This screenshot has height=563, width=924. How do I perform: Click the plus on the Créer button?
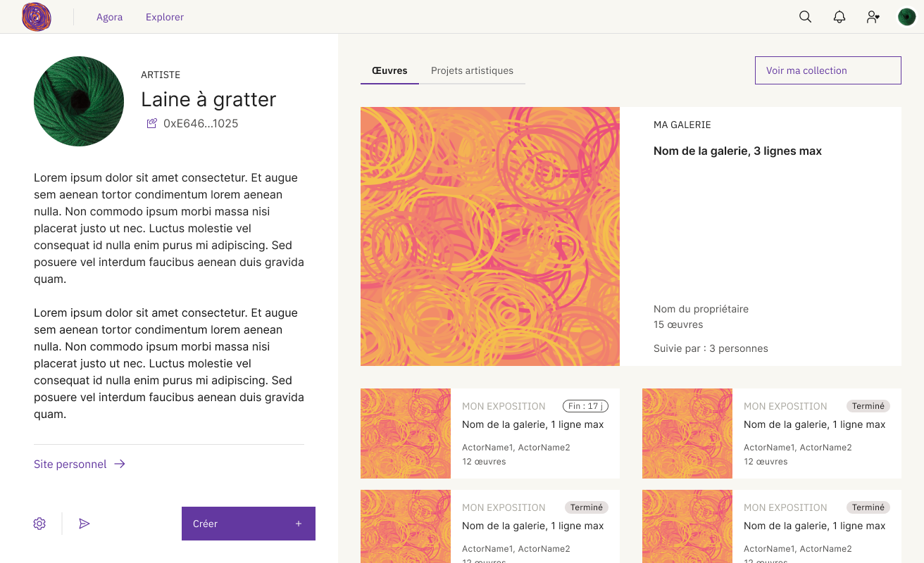[298, 524]
